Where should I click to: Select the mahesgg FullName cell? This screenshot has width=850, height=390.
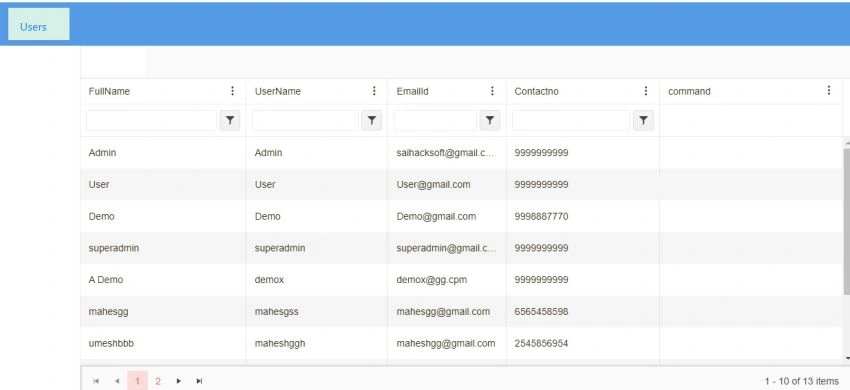coord(163,311)
